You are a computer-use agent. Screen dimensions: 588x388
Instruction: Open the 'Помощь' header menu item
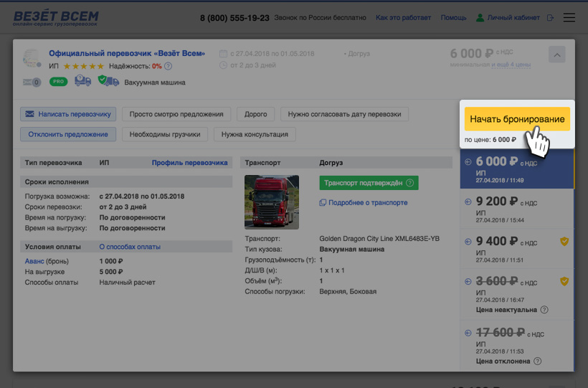(x=453, y=17)
